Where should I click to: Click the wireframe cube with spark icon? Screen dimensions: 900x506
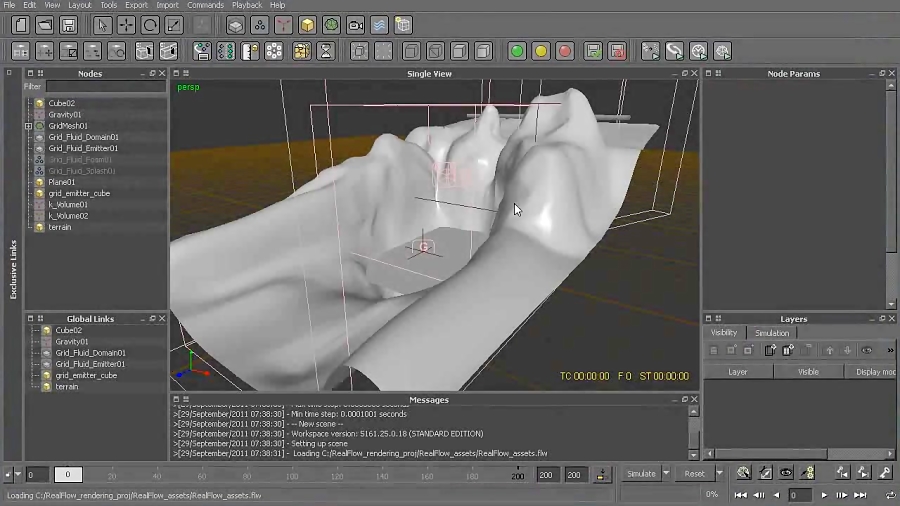pos(404,25)
